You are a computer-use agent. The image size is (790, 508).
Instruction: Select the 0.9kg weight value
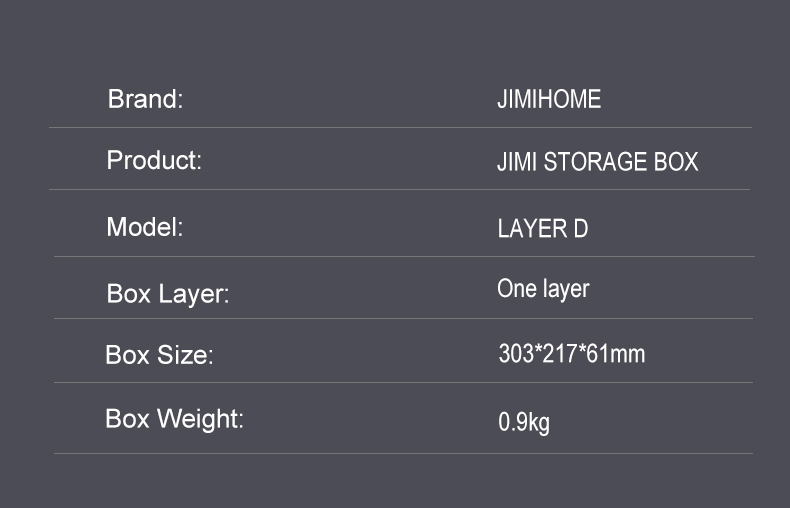(524, 422)
